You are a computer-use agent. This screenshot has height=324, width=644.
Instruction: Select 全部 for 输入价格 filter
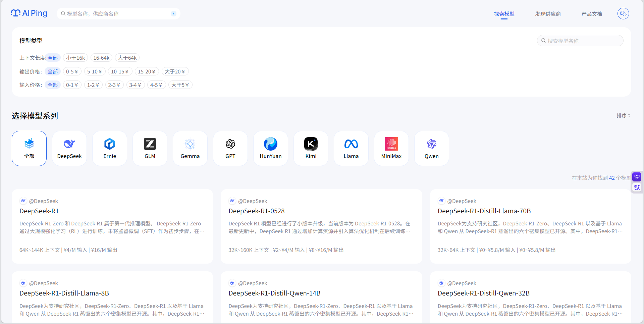(53, 85)
